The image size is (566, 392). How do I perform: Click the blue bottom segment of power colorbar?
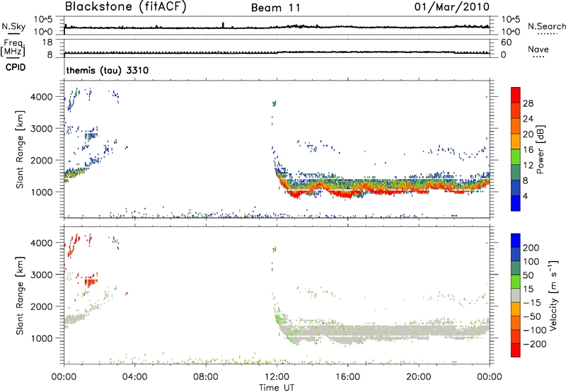coord(516,203)
